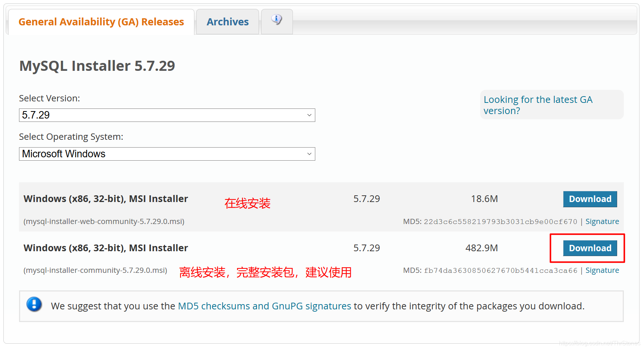Select MD5 hash fb74da3630850627670b5441cca3ca66

[500, 271]
